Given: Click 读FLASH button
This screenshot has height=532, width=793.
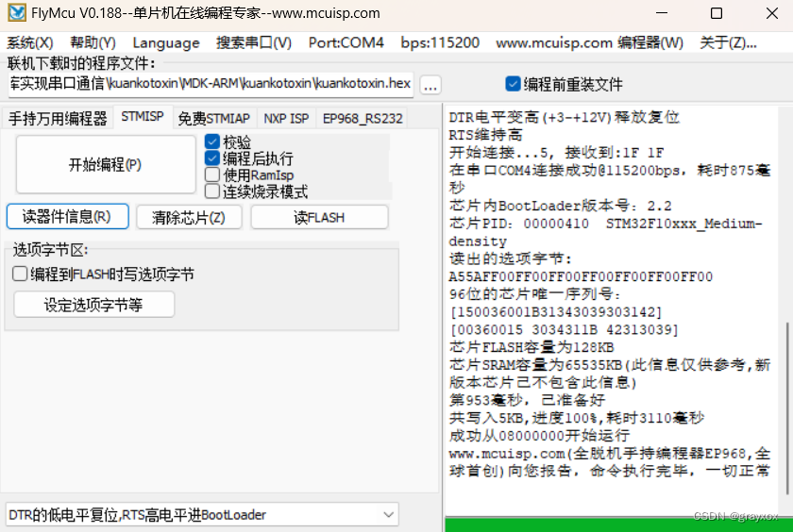Looking at the screenshot, I should coord(319,217).
